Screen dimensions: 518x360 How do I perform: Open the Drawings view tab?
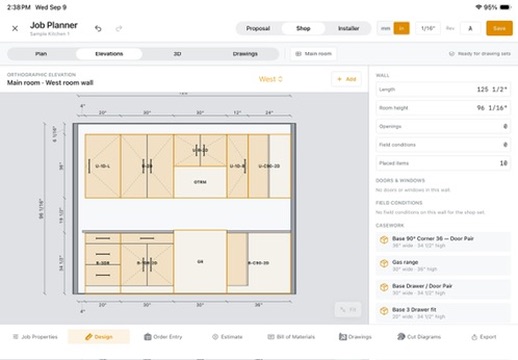point(245,54)
